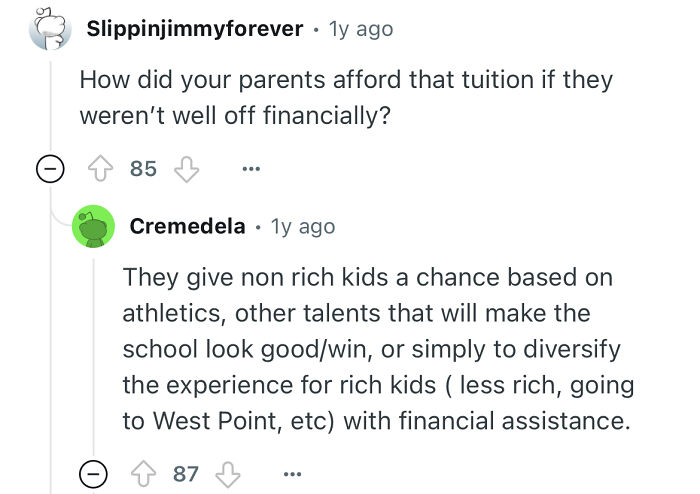Click the 1y ago timestamp next to Cremedela
The height and width of the screenshot is (494, 700).
coord(303,226)
